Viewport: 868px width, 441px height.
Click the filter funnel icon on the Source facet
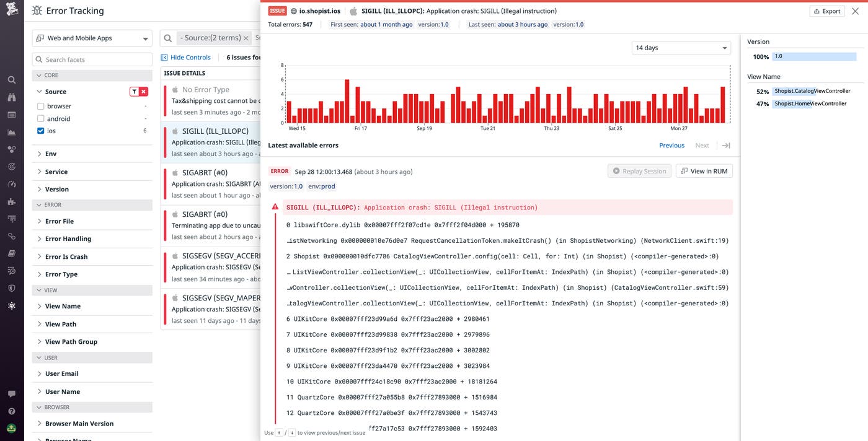(x=133, y=91)
